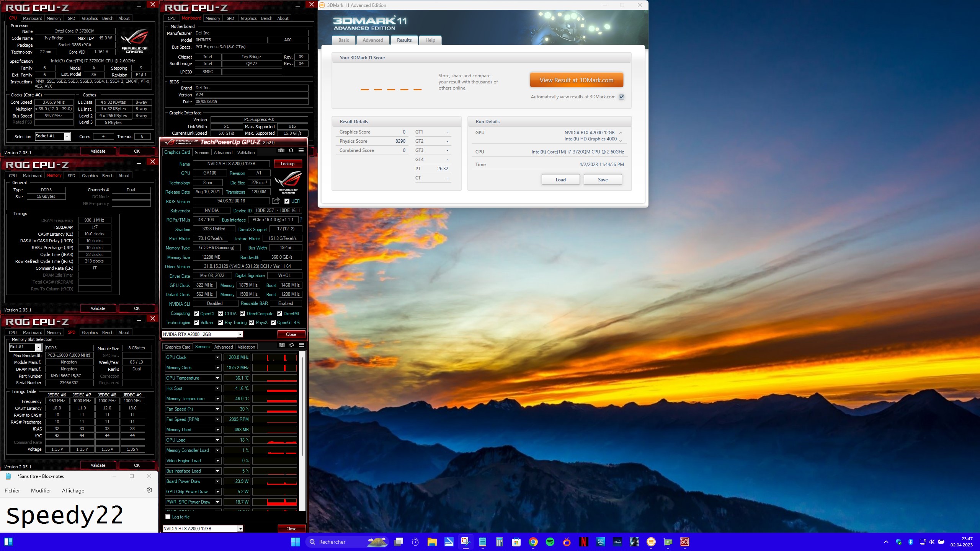This screenshot has width=980, height=551.
Task: Launch Google Chrome from the taskbar
Action: pos(533,542)
